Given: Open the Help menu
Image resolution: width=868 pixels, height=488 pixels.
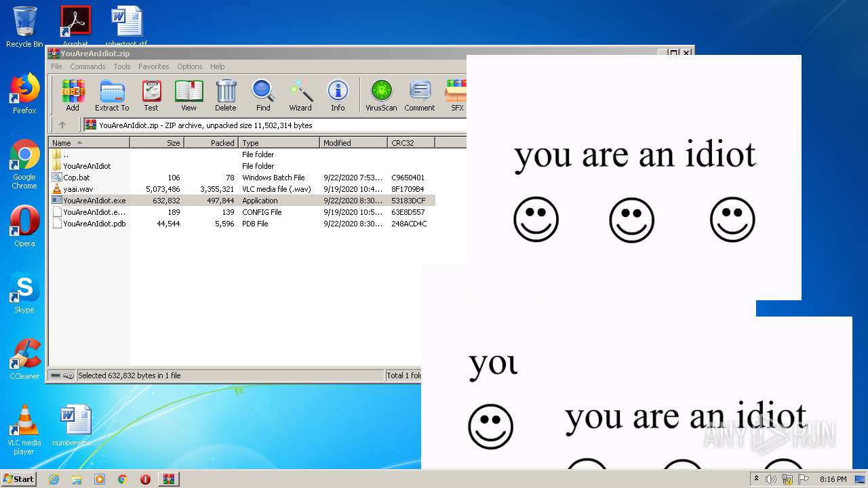Looking at the screenshot, I should tap(217, 66).
